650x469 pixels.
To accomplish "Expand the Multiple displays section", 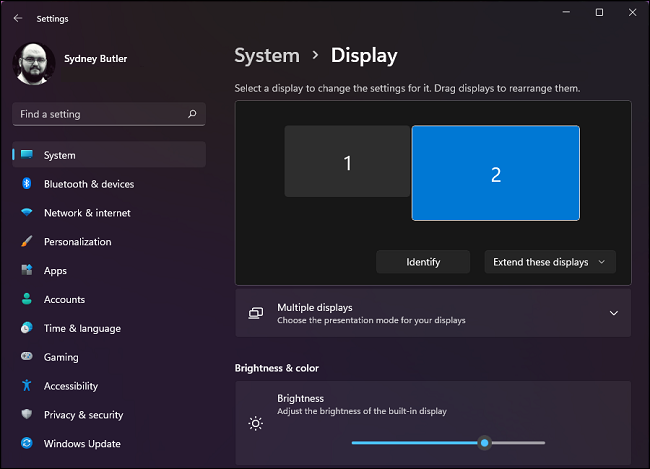I will coord(613,313).
